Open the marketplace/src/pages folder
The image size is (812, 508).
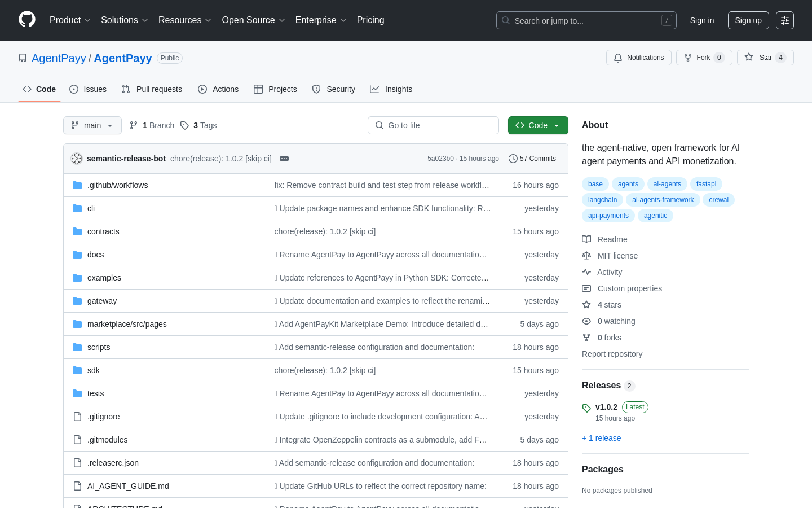(127, 324)
